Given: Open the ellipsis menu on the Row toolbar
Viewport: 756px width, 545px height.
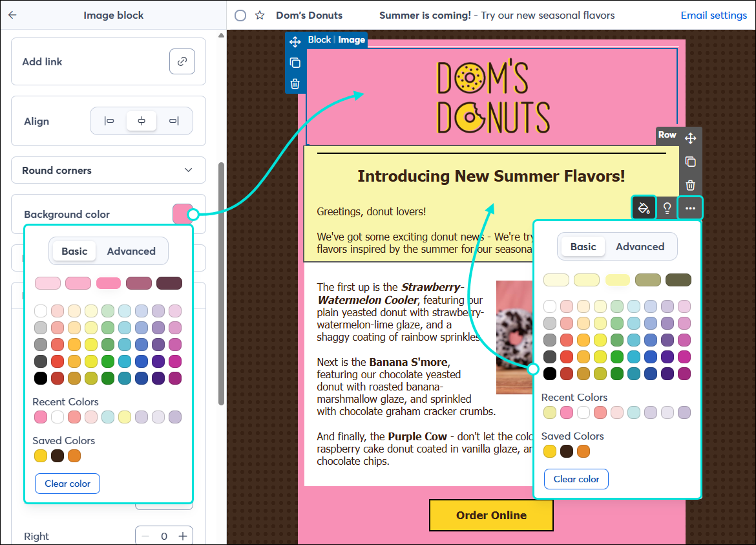Looking at the screenshot, I should pos(690,208).
